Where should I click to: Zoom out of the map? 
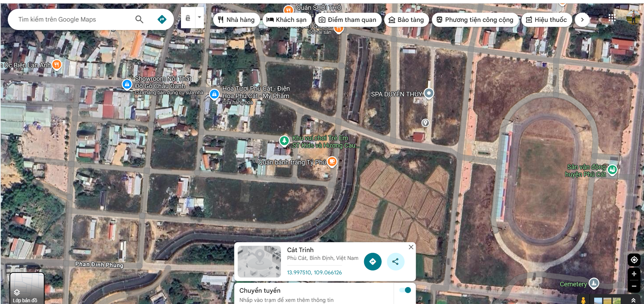pyautogui.click(x=634, y=286)
